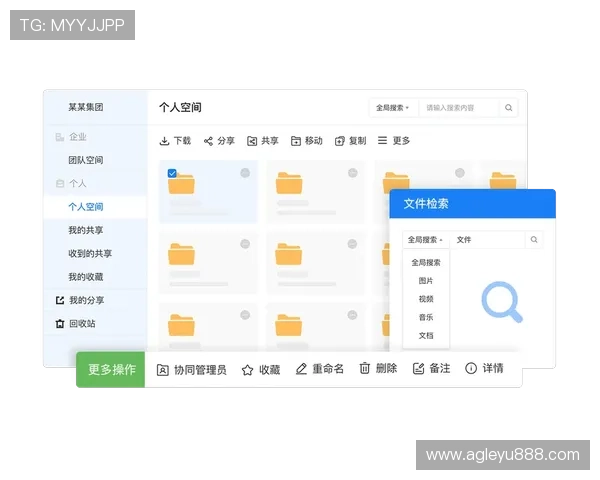Image resolution: width=600 pixels, height=480 pixels.
Task: Click the 我的分享 sidebar icon
Action: coord(60,300)
